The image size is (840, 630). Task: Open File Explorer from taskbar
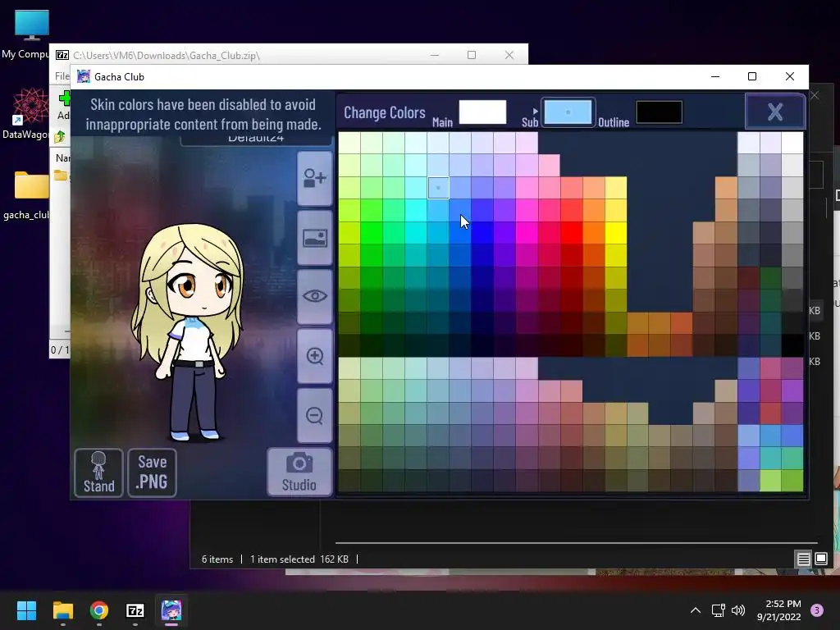click(62, 610)
